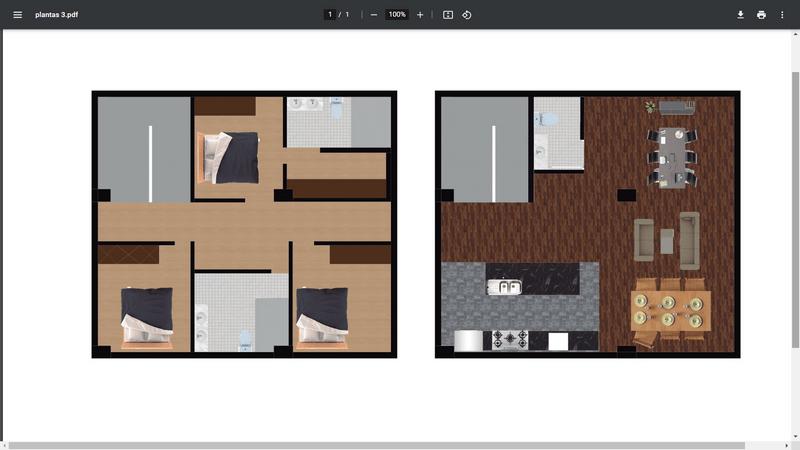800x450 pixels.
Task: Click the plantas 3.pdf file title
Action: pyautogui.click(x=57, y=15)
